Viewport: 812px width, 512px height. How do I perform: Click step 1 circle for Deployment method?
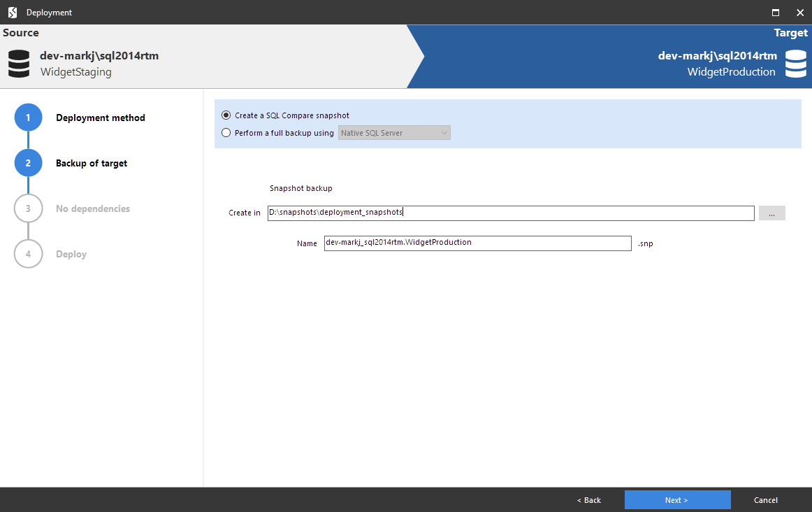point(28,118)
